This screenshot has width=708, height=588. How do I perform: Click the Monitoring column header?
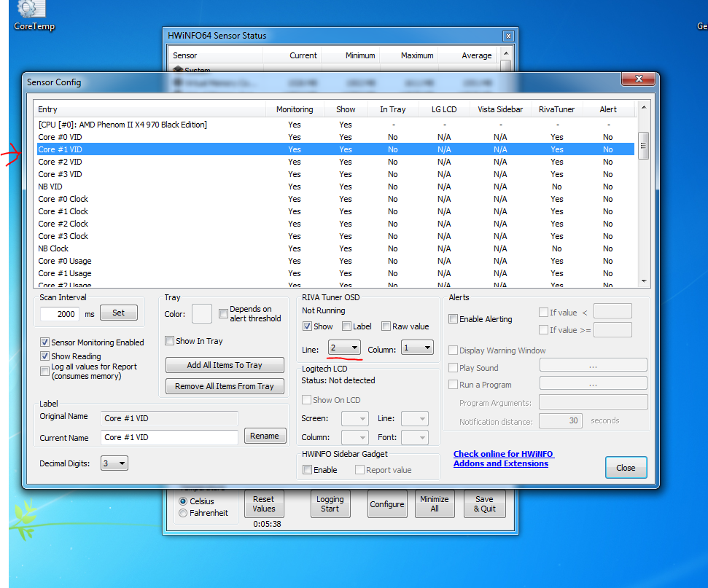(x=295, y=109)
